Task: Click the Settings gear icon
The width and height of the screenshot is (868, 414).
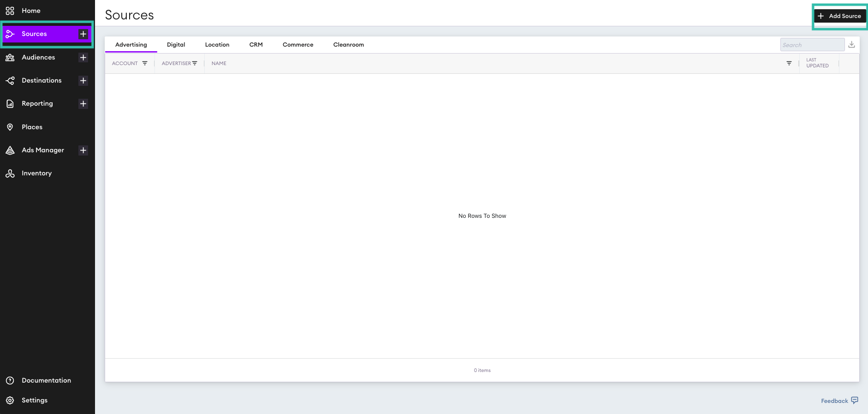Action: 10,400
